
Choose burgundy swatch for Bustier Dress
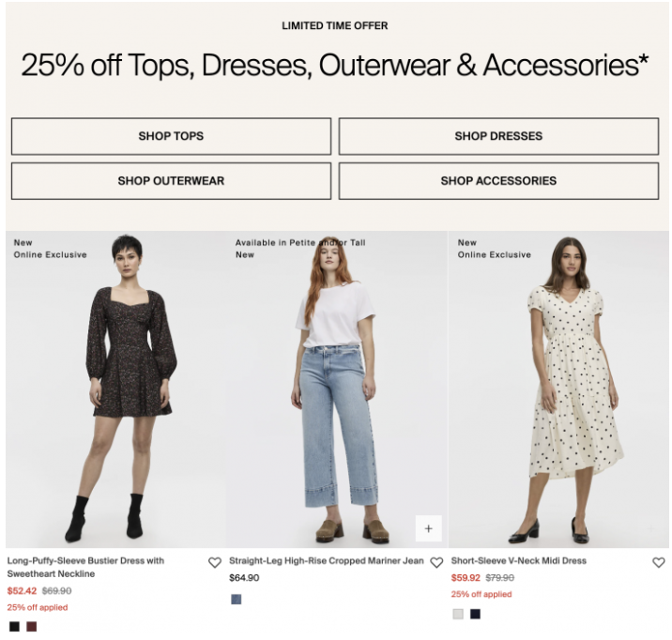pyautogui.click(x=31, y=627)
